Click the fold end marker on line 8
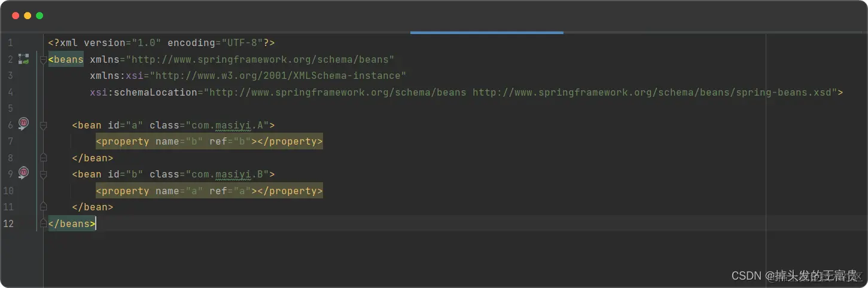Image resolution: width=868 pixels, height=288 pixels. click(43, 158)
